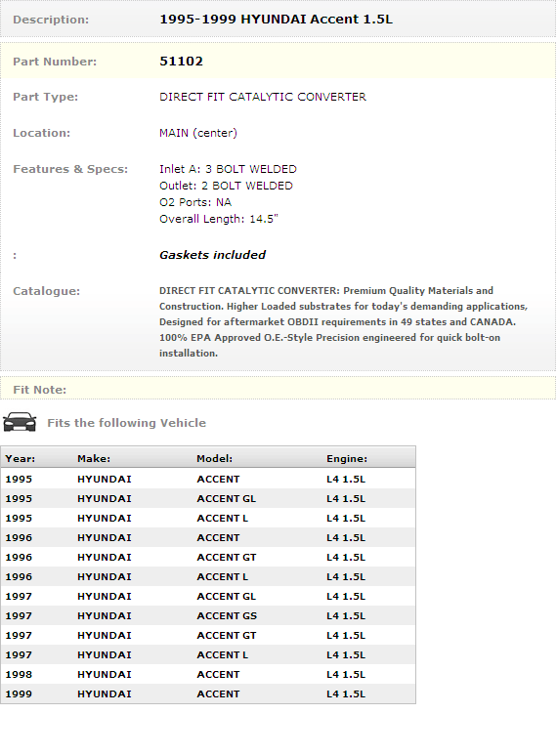Viewport: 557px width, 756px height.
Task: Select the 1996 ACCENT GT row
Action: tap(208, 558)
